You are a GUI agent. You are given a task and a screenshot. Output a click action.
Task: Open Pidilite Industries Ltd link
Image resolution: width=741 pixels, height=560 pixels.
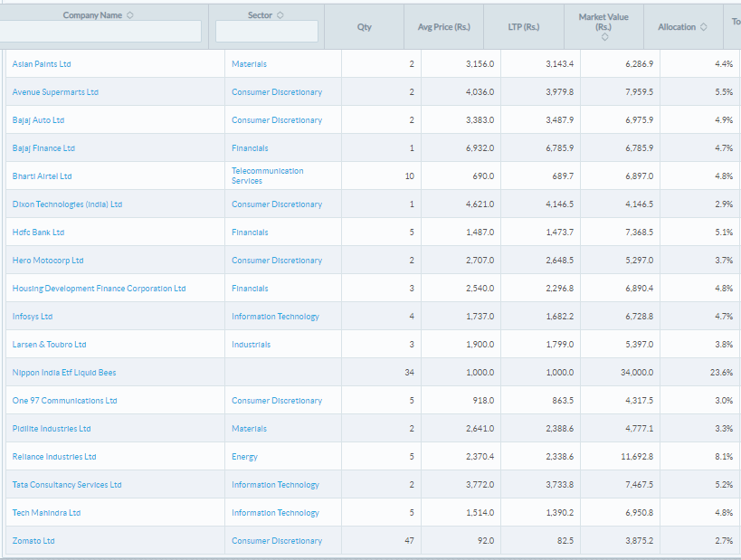click(52, 429)
